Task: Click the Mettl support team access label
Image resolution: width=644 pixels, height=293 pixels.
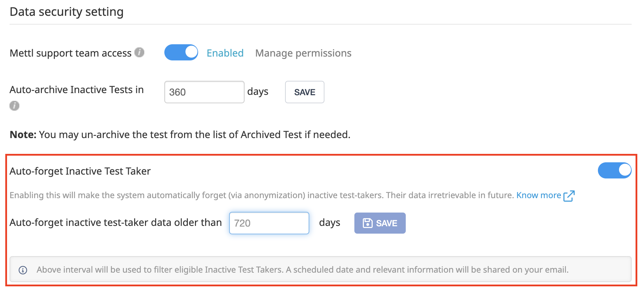Action: [x=70, y=53]
